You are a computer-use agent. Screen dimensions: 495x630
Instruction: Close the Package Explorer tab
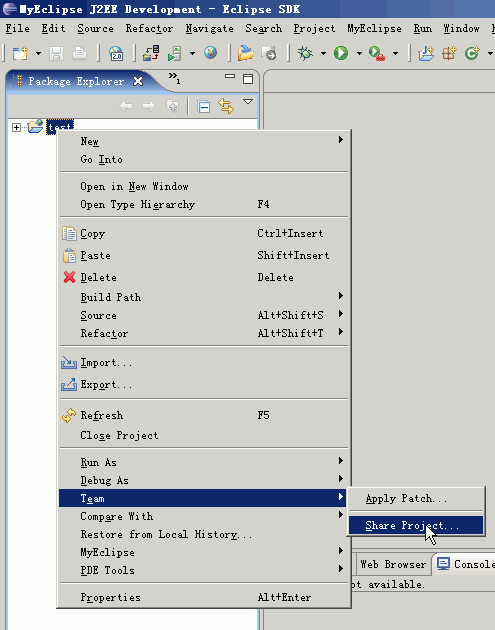coord(138,81)
